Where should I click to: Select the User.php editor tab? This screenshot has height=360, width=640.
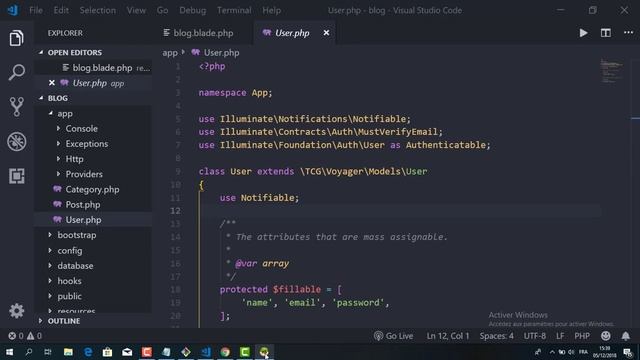pos(291,33)
